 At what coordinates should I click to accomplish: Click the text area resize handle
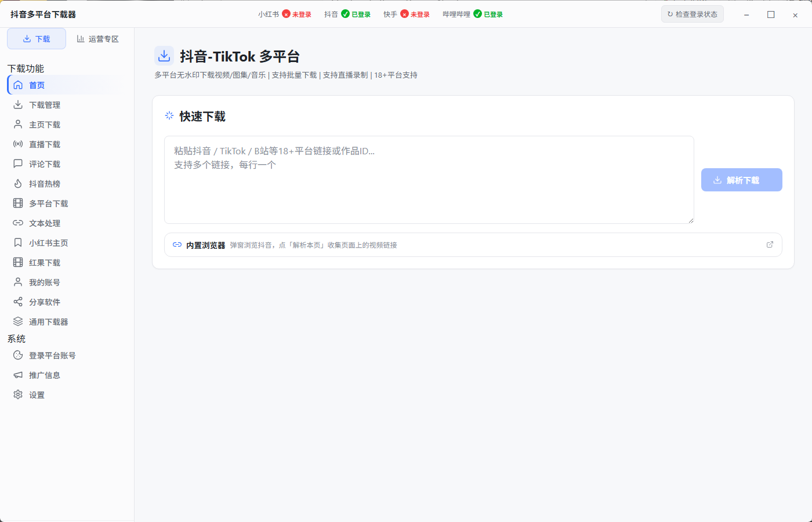click(x=690, y=220)
